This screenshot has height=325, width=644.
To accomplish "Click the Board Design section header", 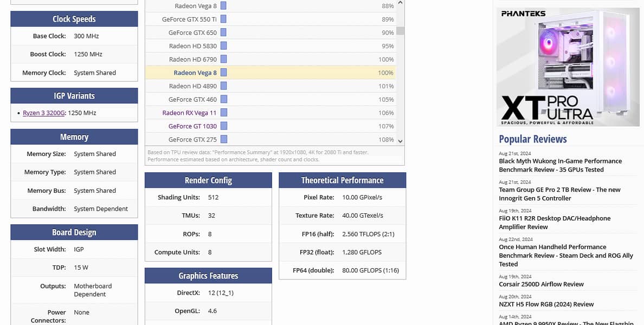I will [74, 232].
